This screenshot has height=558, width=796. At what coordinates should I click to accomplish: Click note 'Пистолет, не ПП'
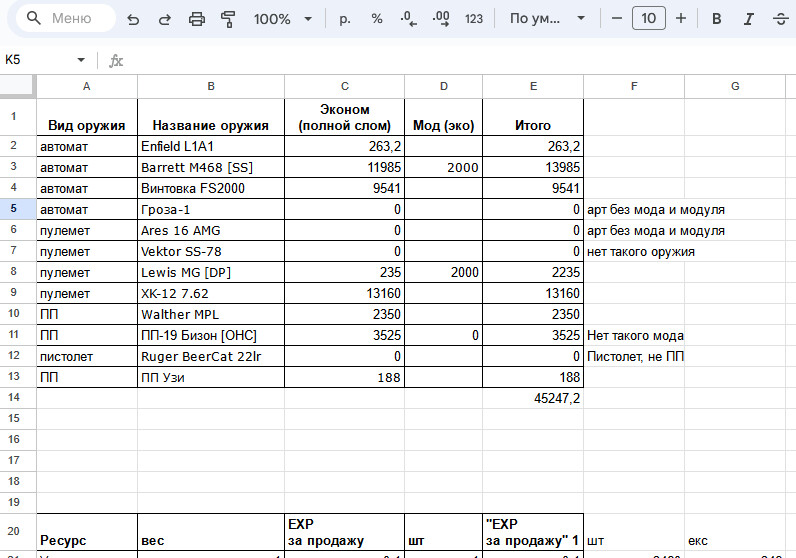click(x=635, y=356)
